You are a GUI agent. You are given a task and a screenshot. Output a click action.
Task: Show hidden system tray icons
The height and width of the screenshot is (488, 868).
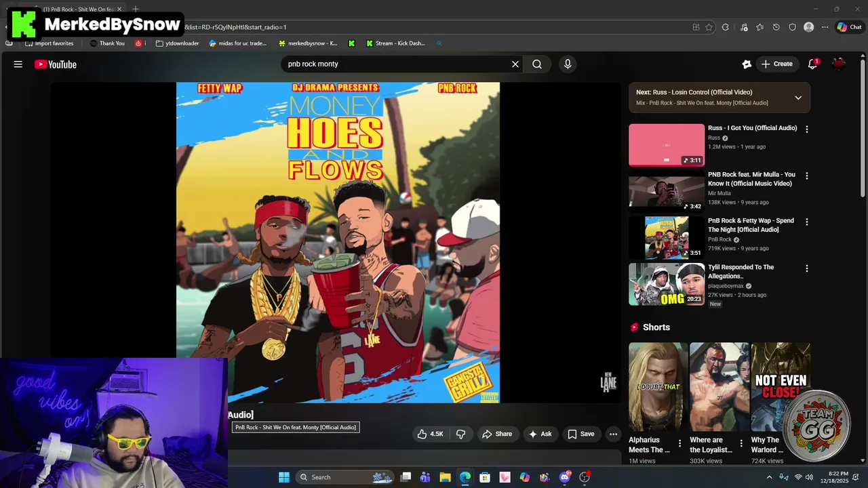coord(769,477)
